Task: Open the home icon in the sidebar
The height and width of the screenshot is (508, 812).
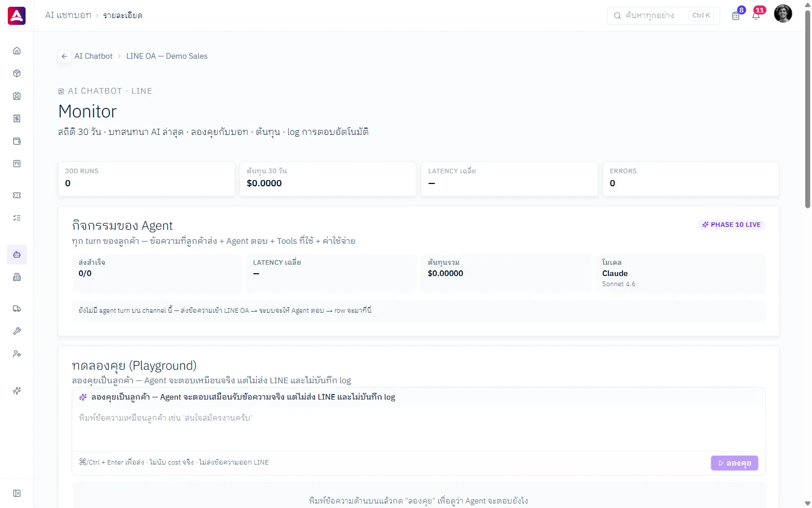Action: [x=17, y=51]
